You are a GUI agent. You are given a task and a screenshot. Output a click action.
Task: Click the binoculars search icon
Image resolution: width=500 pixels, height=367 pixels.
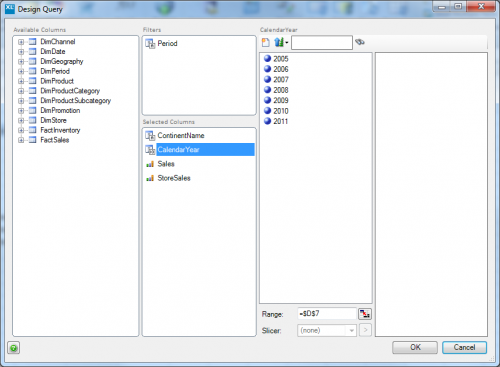coord(360,42)
